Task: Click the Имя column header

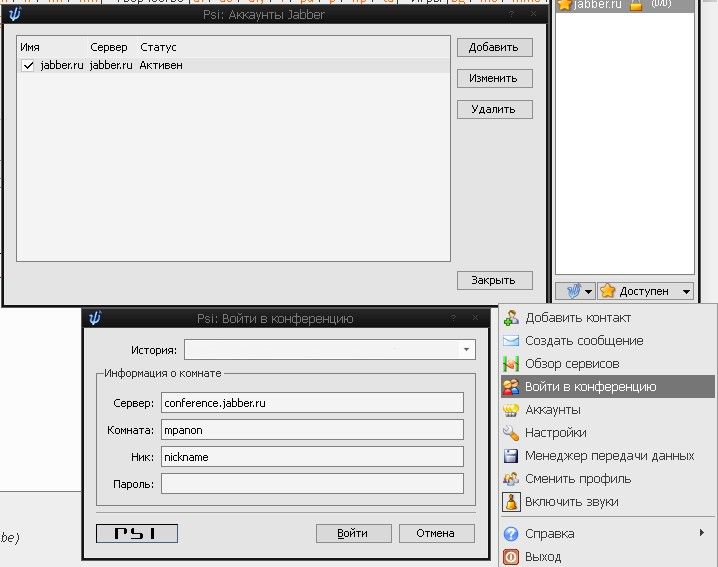Action: [30, 47]
